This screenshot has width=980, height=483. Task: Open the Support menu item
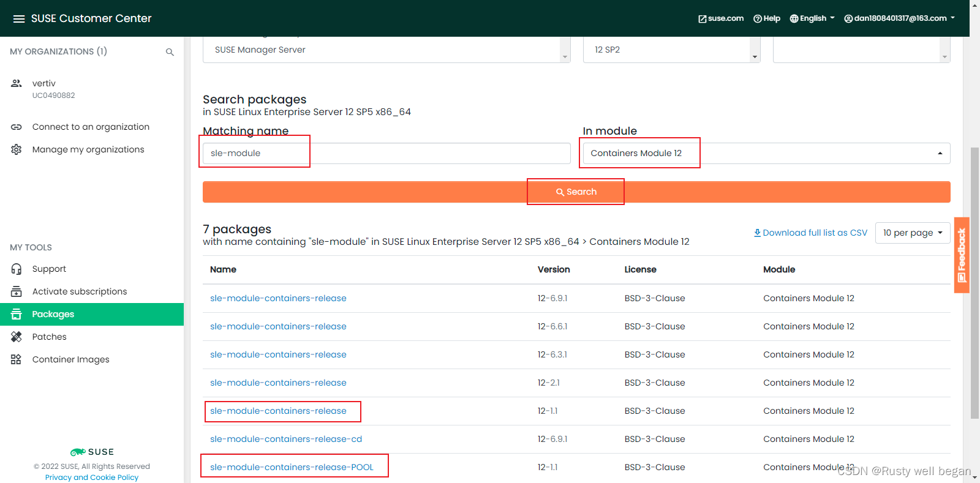pyautogui.click(x=49, y=269)
